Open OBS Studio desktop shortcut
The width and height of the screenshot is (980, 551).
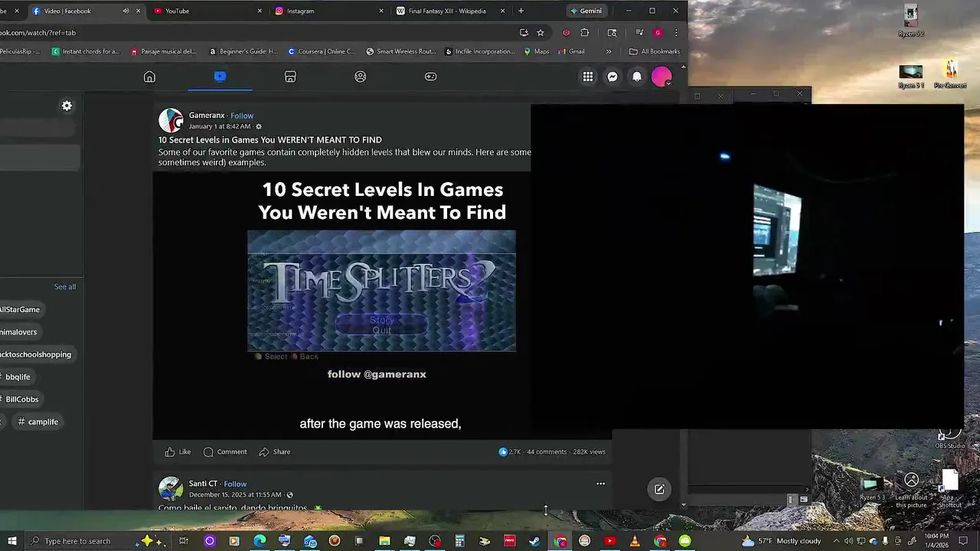point(950,438)
